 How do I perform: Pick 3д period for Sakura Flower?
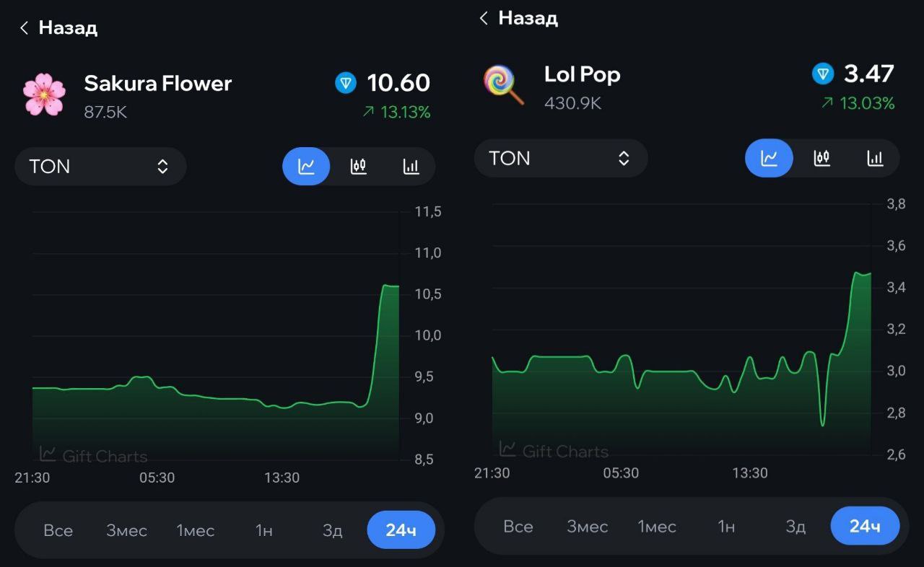pyautogui.click(x=332, y=530)
